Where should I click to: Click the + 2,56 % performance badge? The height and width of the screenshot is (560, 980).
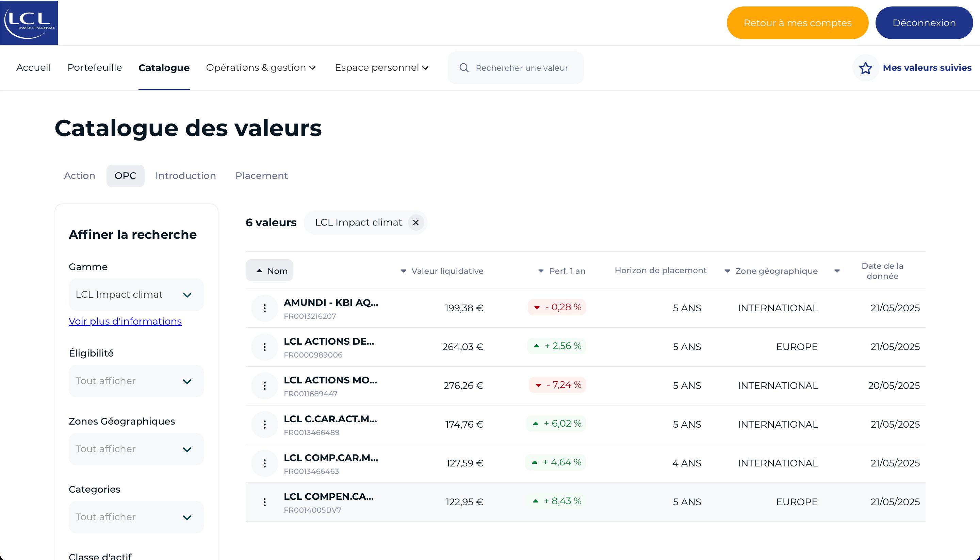click(x=557, y=346)
